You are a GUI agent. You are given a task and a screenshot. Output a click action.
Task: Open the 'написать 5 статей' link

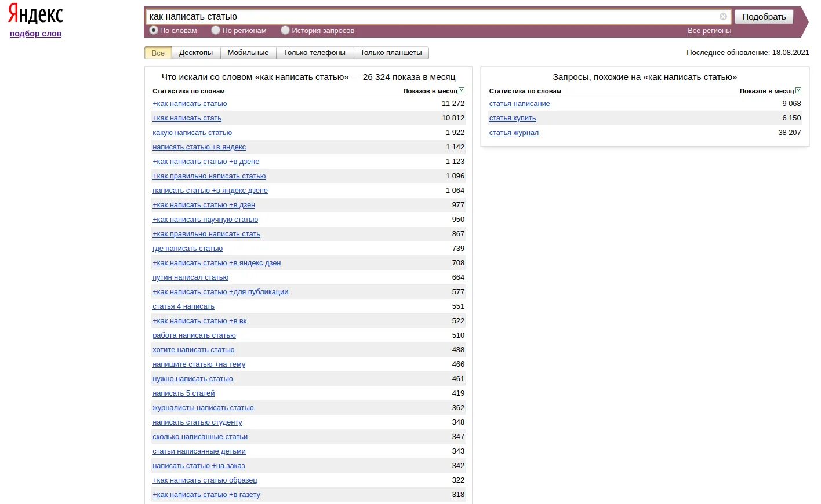pos(183,393)
